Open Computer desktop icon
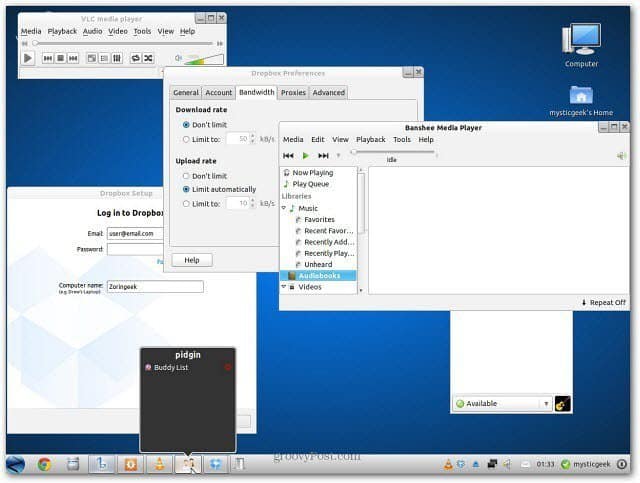 [581, 45]
